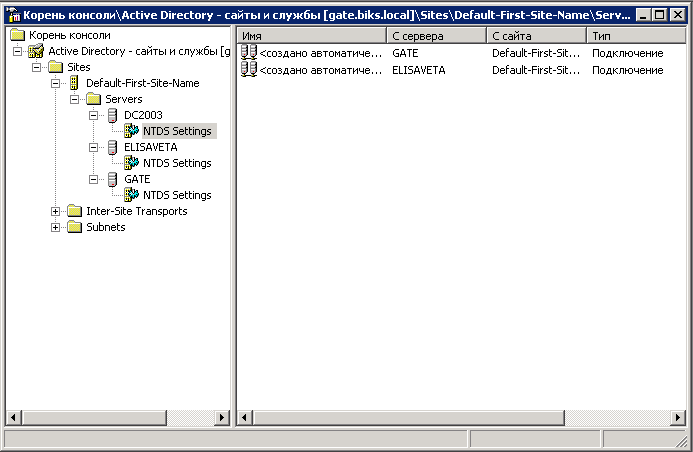This screenshot has width=693, height=452.
Task: Select the Active Directory - сайты и службы label
Action: [139, 51]
